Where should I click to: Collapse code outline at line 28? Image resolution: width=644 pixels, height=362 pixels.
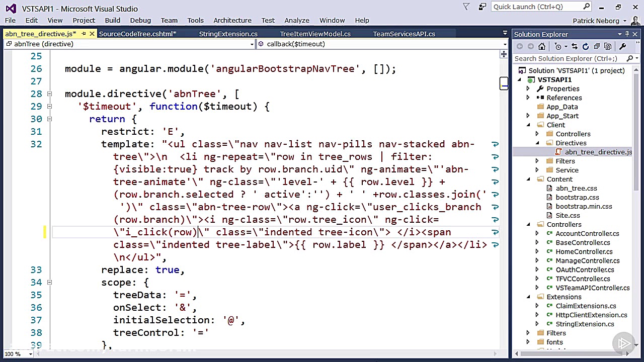[x=49, y=94]
